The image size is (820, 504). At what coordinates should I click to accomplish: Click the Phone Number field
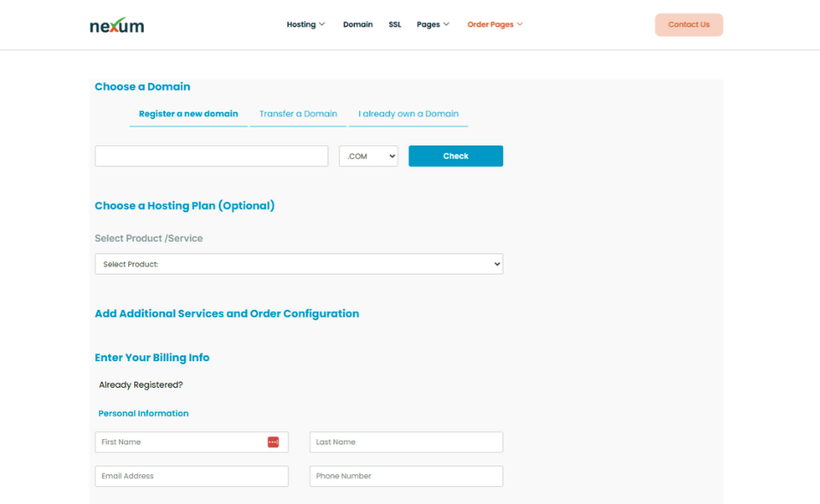click(x=406, y=477)
